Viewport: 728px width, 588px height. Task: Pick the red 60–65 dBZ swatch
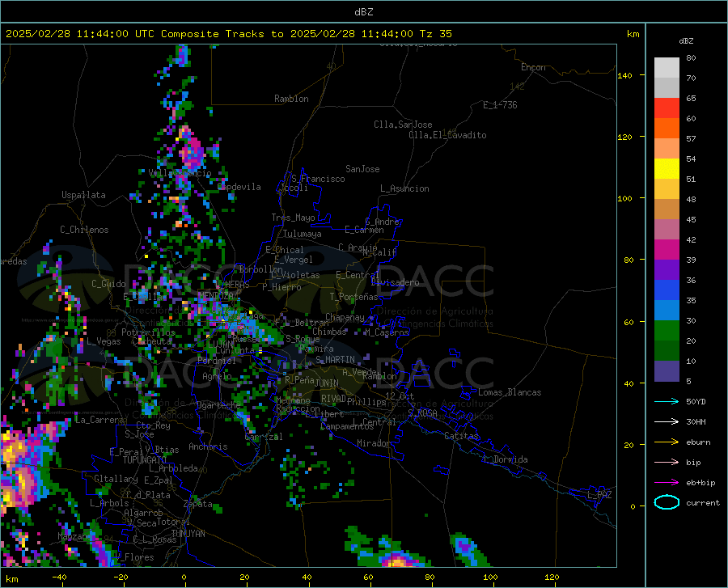(x=667, y=108)
